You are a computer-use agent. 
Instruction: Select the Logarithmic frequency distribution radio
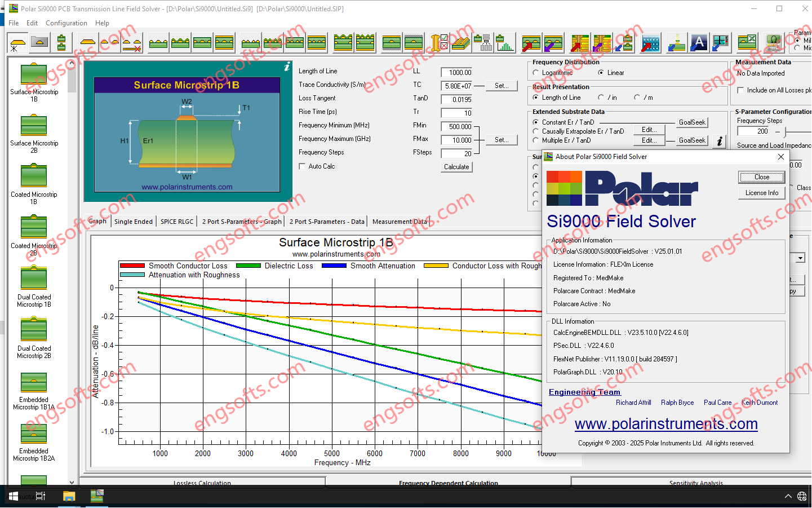click(x=535, y=72)
